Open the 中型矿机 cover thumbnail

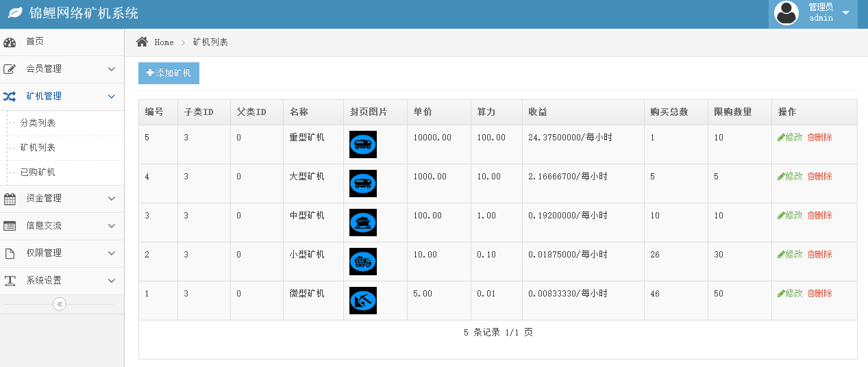[x=362, y=223]
